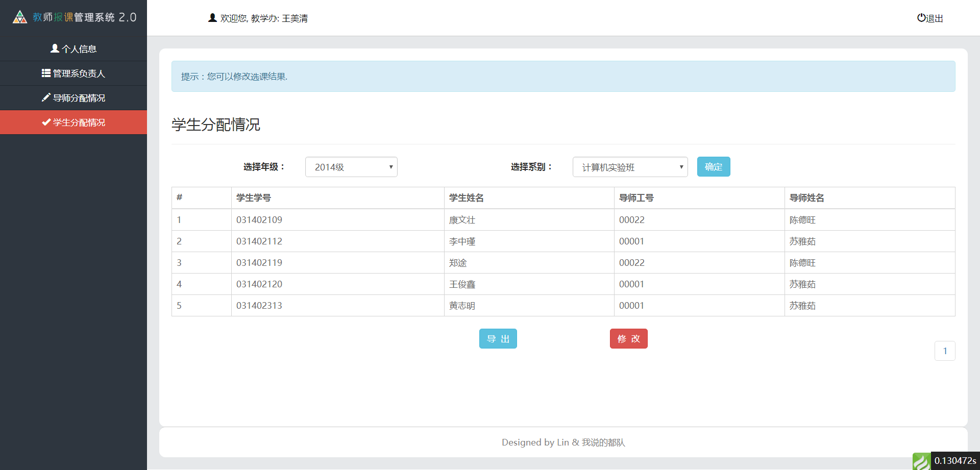Image resolution: width=980 pixels, height=470 pixels.
Task: Click the 退出 logout link
Action: [930, 18]
